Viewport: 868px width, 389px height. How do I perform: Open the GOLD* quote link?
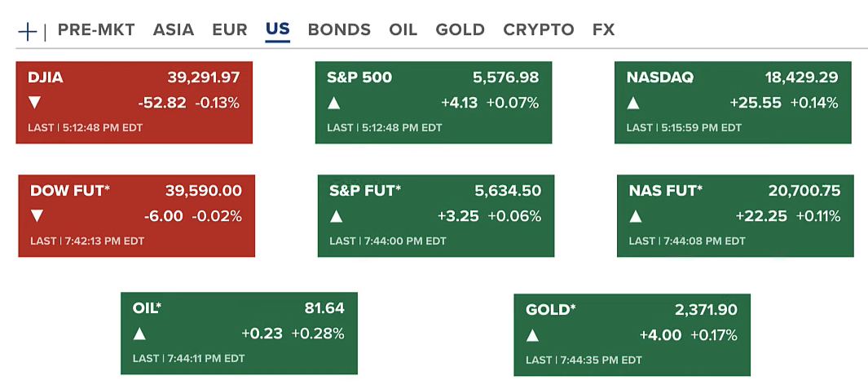[x=551, y=310]
